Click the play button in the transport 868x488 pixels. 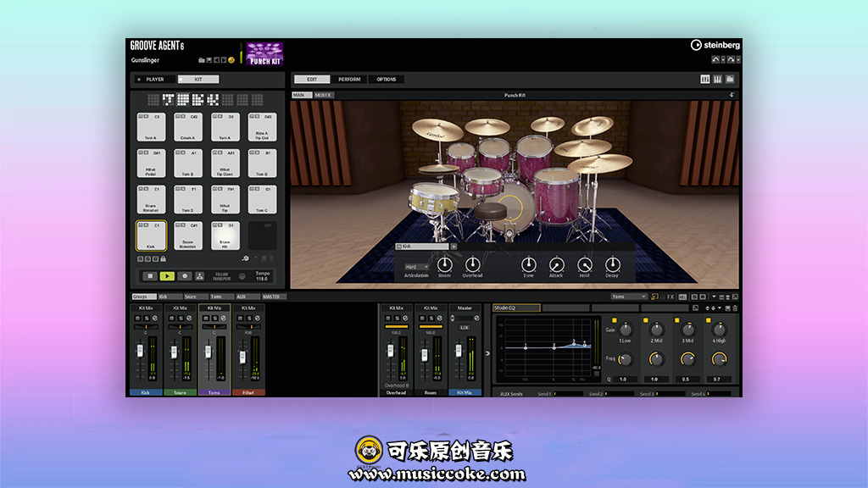coord(167,276)
